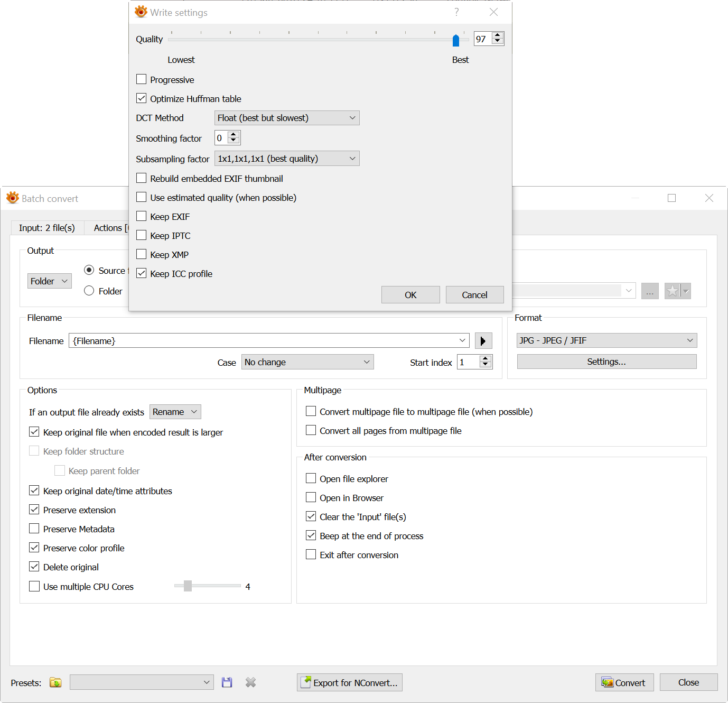Uncheck Keep ICC profile
This screenshot has height=703, width=728.
pos(142,273)
